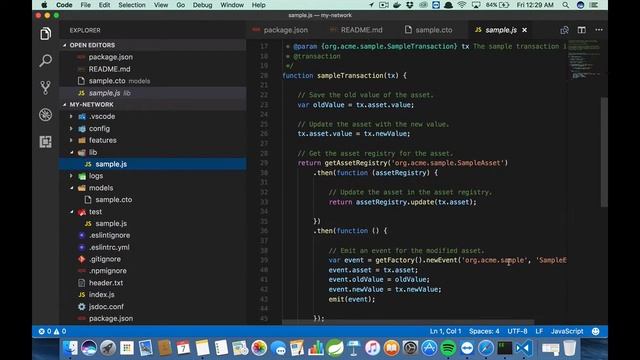Image resolution: width=640 pixels, height=360 pixels.
Task: Open README.md in Open Editors list
Action: point(109,69)
